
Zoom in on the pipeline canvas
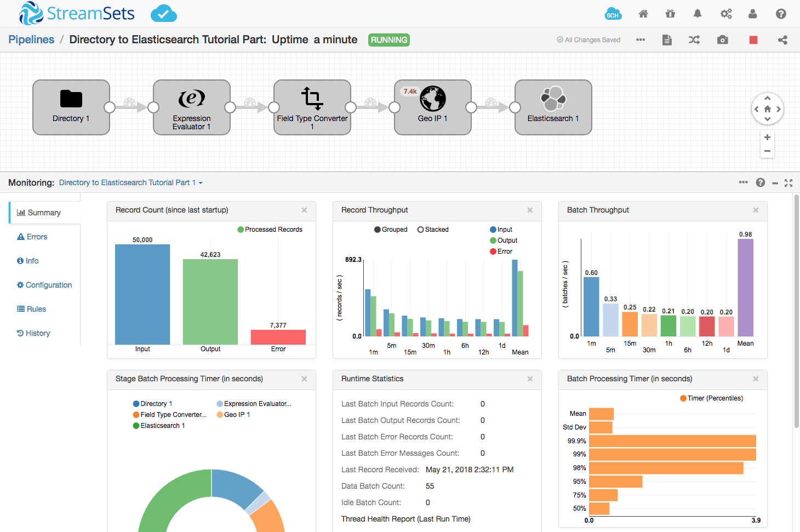click(x=767, y=138)
